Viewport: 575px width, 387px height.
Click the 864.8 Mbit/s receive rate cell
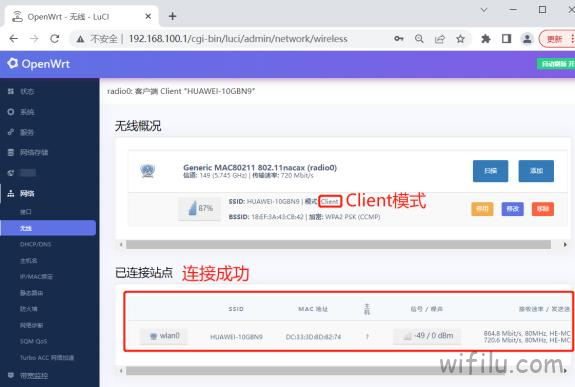[x=527, y=333]
